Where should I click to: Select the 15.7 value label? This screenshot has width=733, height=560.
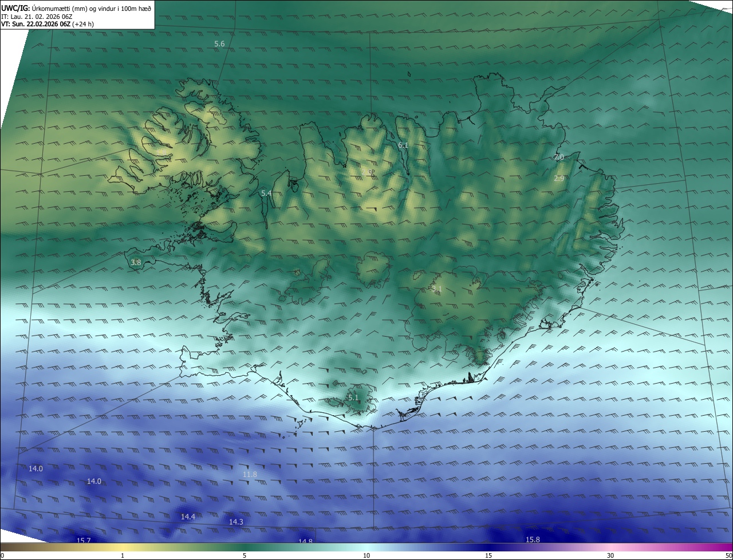84,540
